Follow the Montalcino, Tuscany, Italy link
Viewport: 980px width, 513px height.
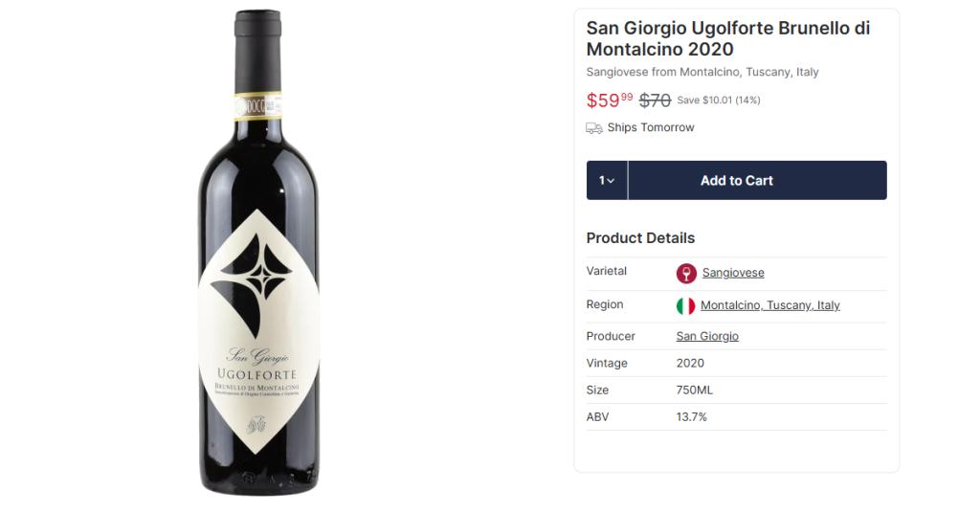769,305
